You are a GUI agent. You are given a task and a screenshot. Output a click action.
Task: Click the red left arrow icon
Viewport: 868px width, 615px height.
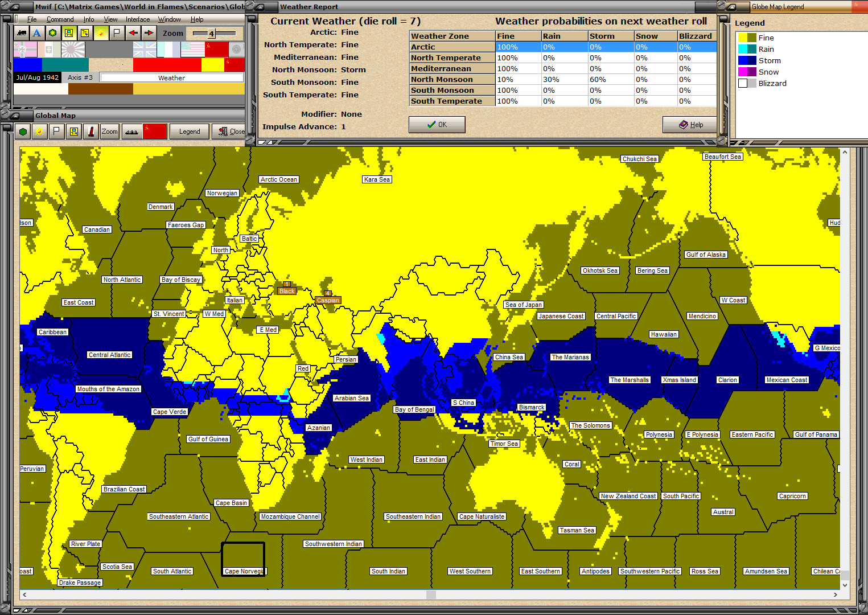pyautogui.click(x=133, y=33)
